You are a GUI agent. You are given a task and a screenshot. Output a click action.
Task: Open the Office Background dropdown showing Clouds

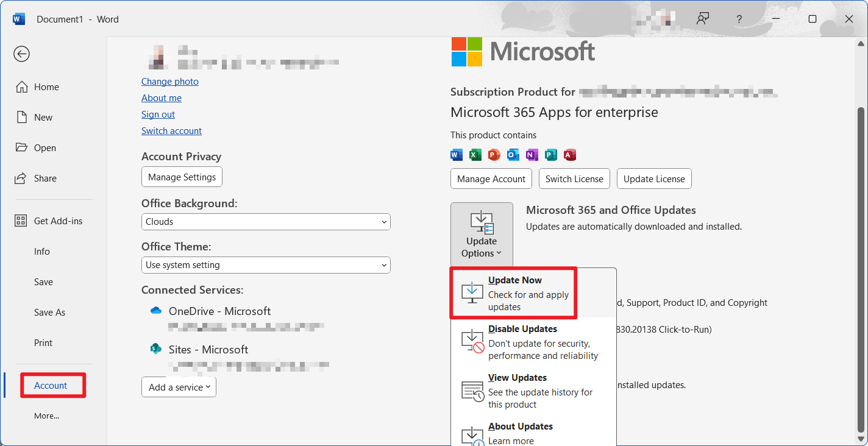pyautogui.click(x=266, y=222)
